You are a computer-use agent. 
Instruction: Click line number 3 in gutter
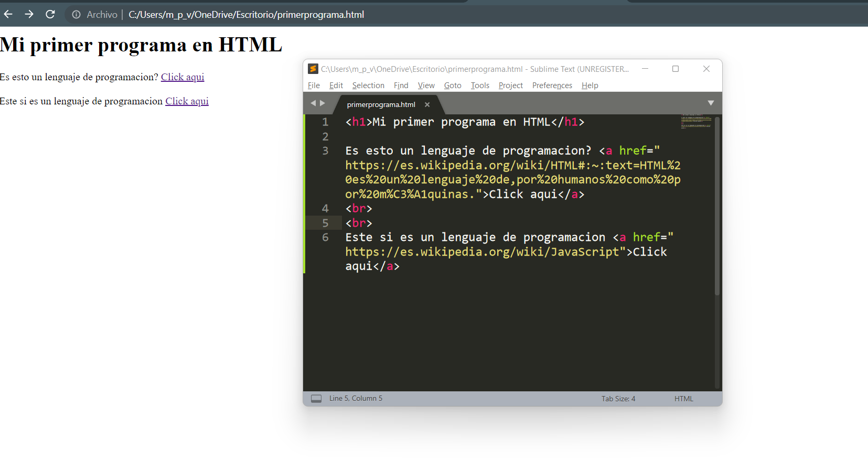325,151
